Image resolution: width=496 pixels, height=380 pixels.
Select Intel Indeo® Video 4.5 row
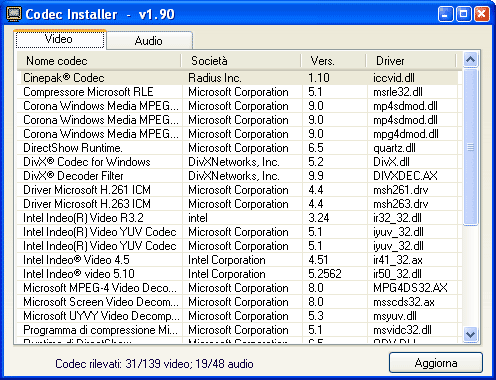[239, 260]
